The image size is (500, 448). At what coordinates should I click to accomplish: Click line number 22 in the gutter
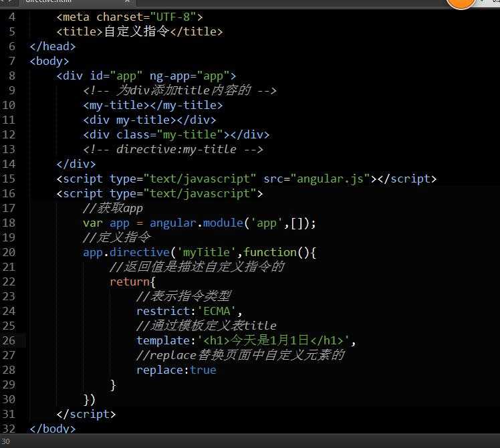tap(9, 282)
